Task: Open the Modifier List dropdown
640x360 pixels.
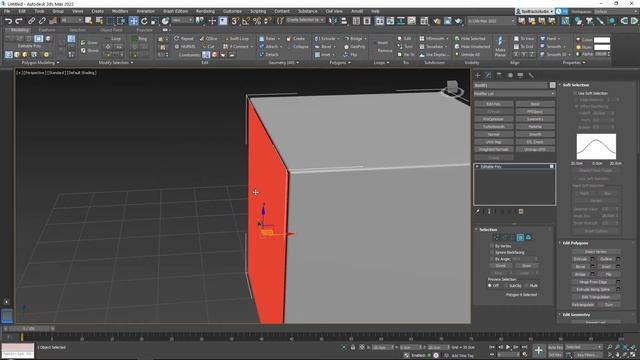Action: [514, 94]
